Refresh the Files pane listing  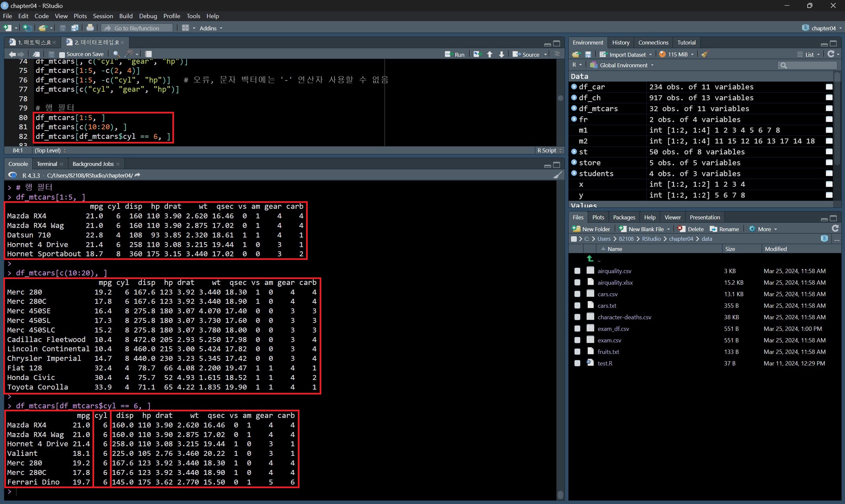tap(835, 229)
